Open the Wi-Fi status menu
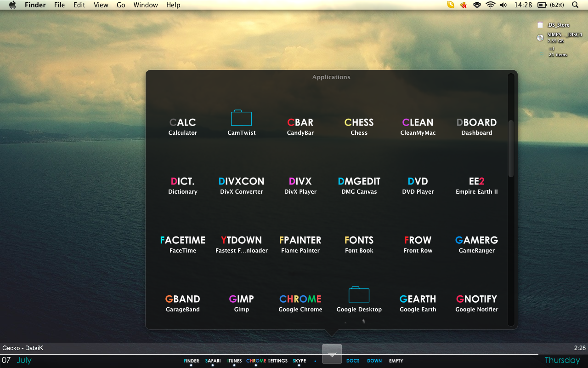The image size is (588, 368). click(491, 5)
